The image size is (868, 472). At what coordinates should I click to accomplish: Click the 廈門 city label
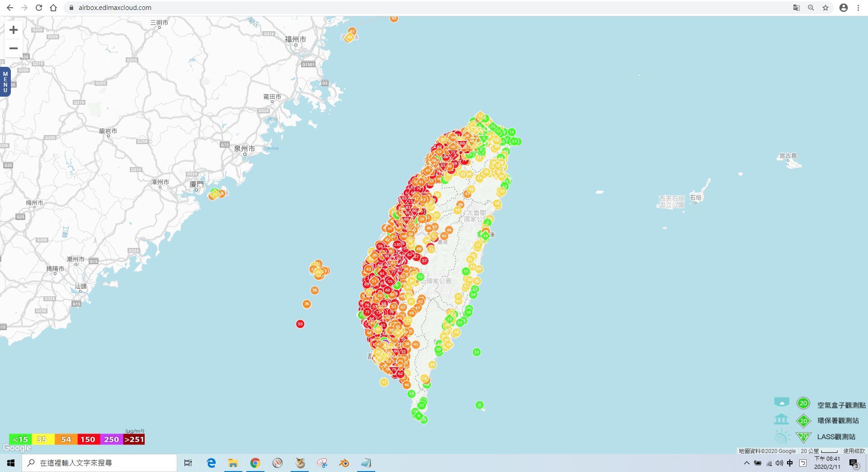[197, 184]
